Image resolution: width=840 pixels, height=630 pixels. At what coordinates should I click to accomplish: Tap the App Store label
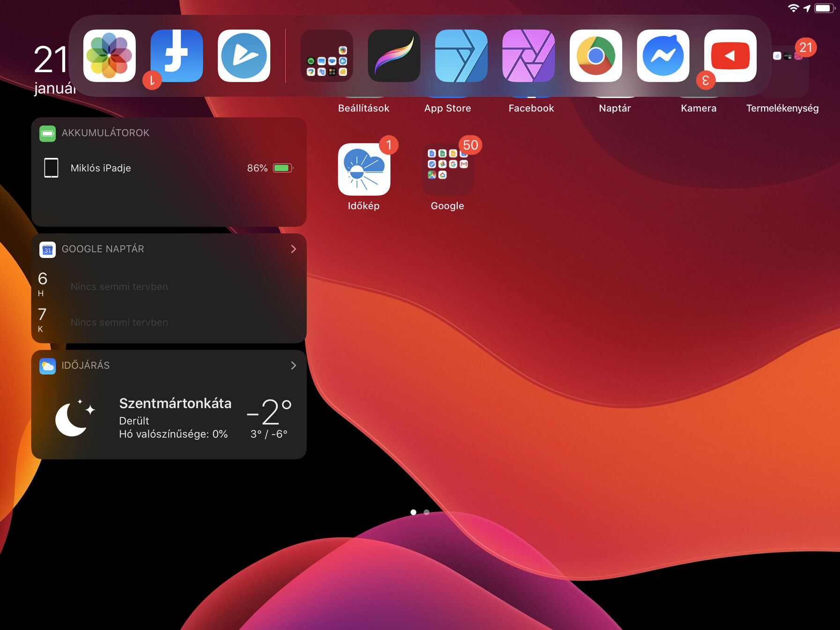(447, 108)
